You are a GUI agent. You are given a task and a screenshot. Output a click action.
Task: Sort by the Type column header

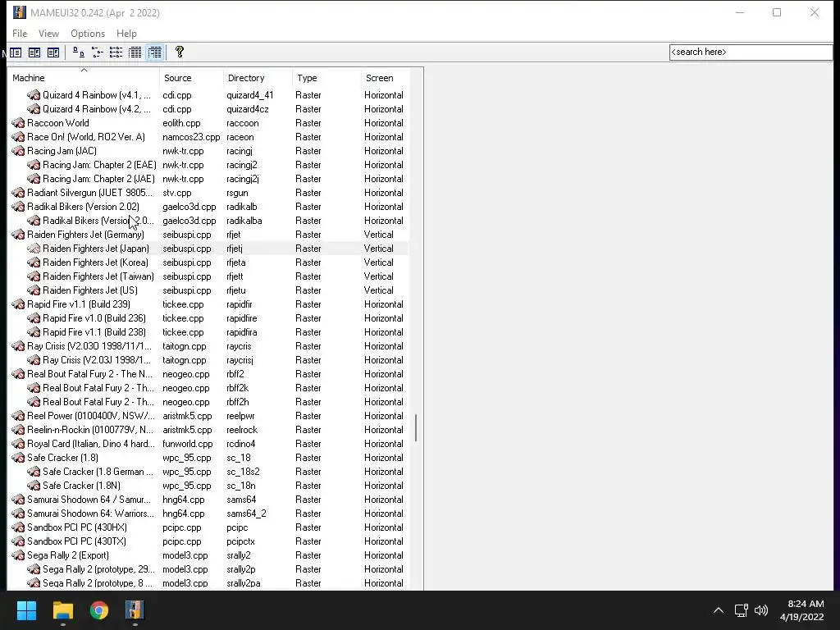coord(326,78)
